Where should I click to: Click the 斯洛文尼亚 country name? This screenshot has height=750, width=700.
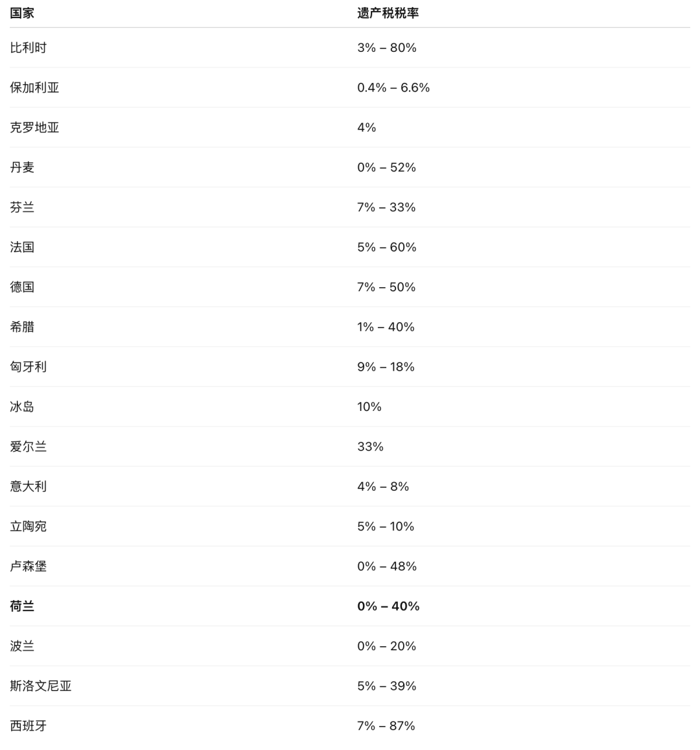(x=41, y=686)
